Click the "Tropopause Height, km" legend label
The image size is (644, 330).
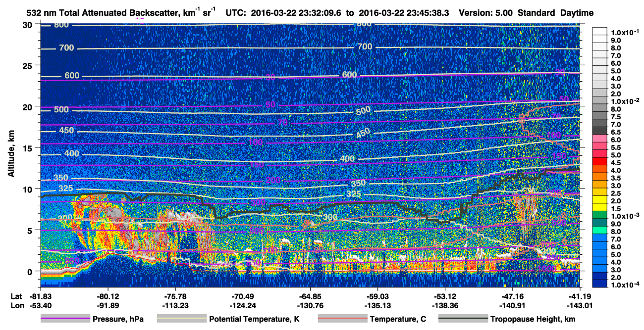[x=533, y=319]
